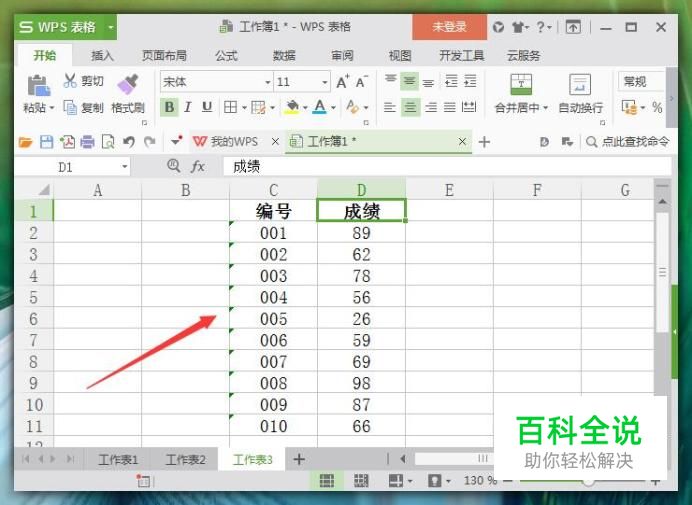The image size is (692, 505).
Task: Click print preview icon
Action: pyautogui.click(x=108, y=142)
